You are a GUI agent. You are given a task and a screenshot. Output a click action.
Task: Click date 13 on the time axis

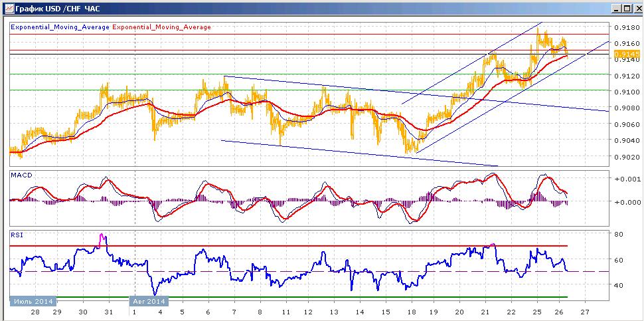coord(334,312)
